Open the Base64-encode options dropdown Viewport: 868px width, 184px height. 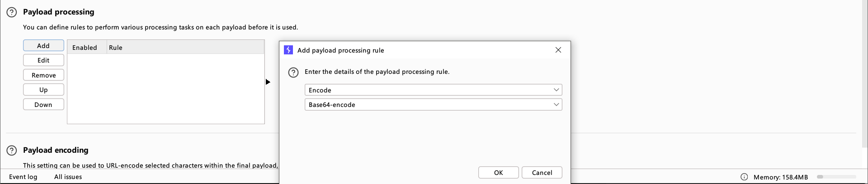pyautogui.click(x=433, y=104)
